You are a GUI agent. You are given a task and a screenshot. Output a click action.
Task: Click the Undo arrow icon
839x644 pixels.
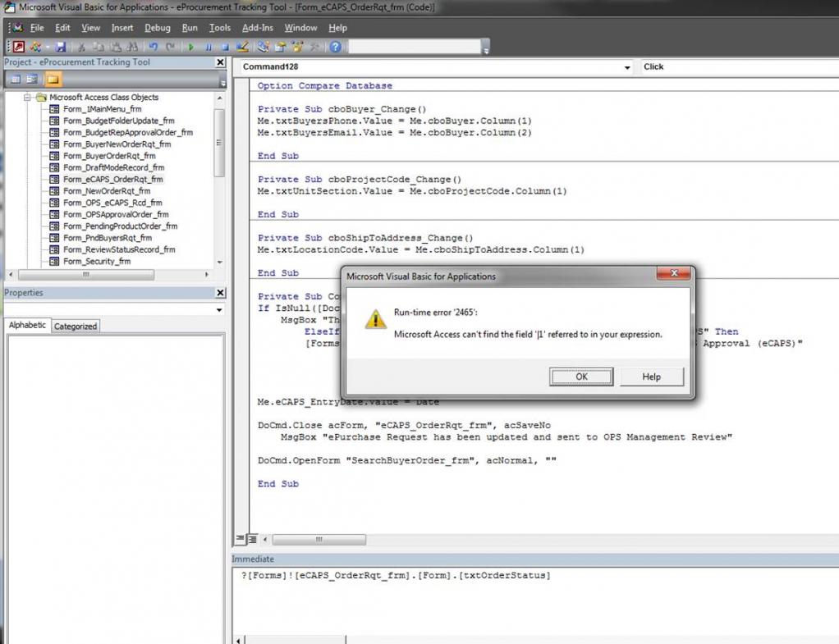pos(154,48)
